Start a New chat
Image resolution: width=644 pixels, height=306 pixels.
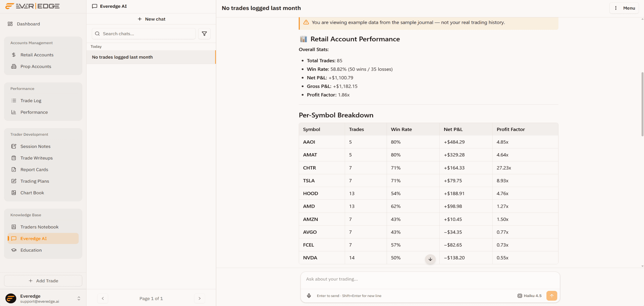[151, 19]
